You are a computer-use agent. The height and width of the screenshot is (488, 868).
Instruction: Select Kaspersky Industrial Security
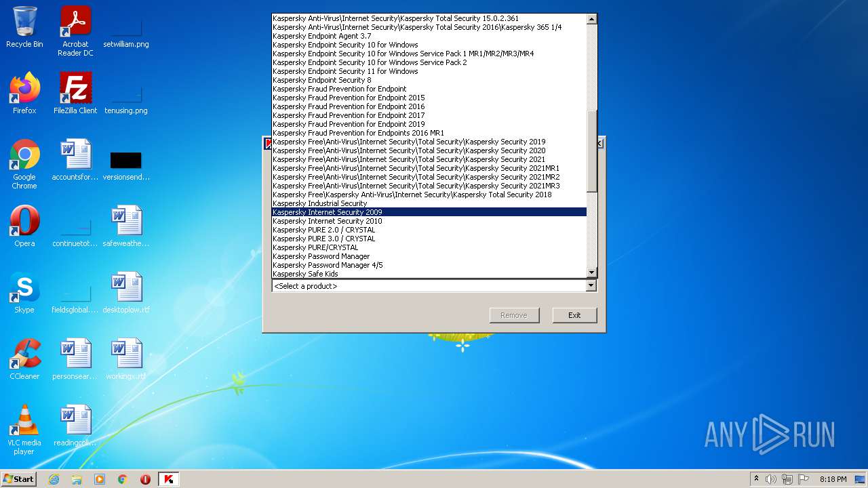tap(429, 203)
